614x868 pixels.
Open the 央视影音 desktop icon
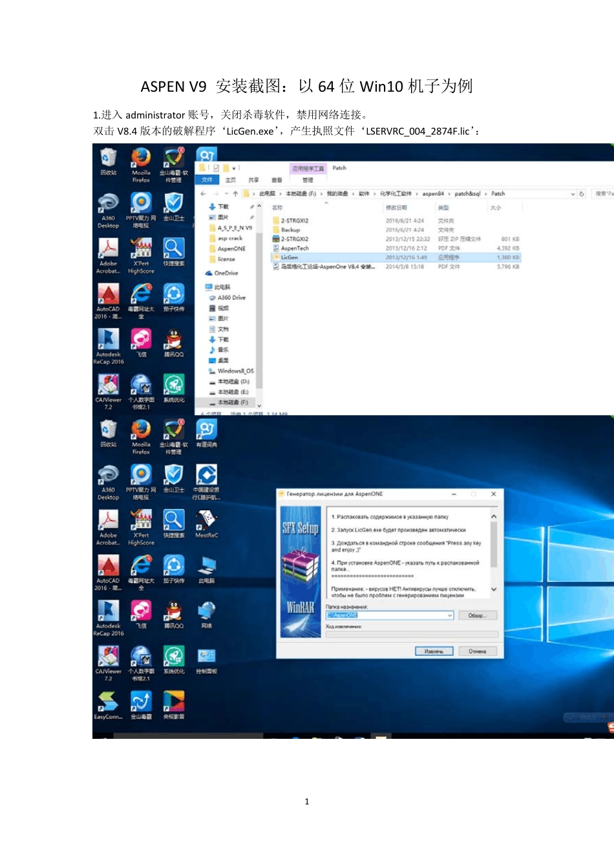pyautogui.click(x=173, y=703)
